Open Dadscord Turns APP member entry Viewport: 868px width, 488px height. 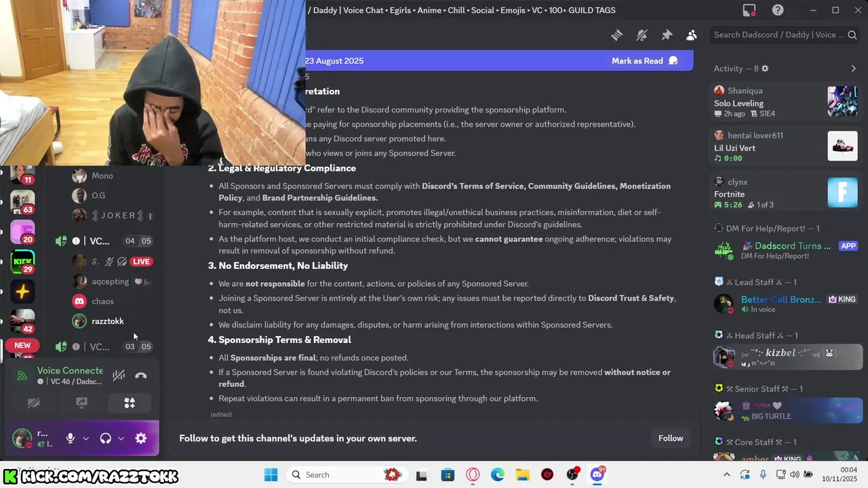(785, 250)
